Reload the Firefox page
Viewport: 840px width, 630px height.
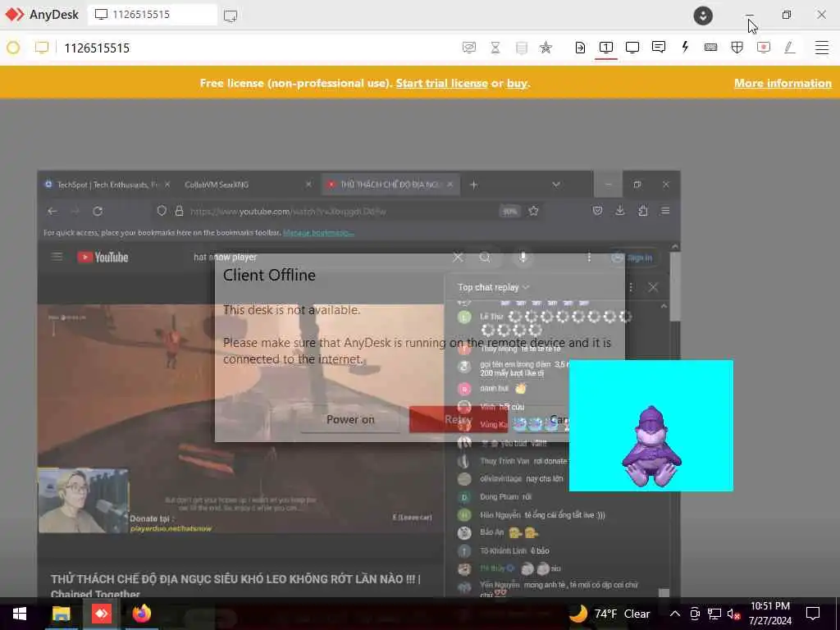[98, 211]
